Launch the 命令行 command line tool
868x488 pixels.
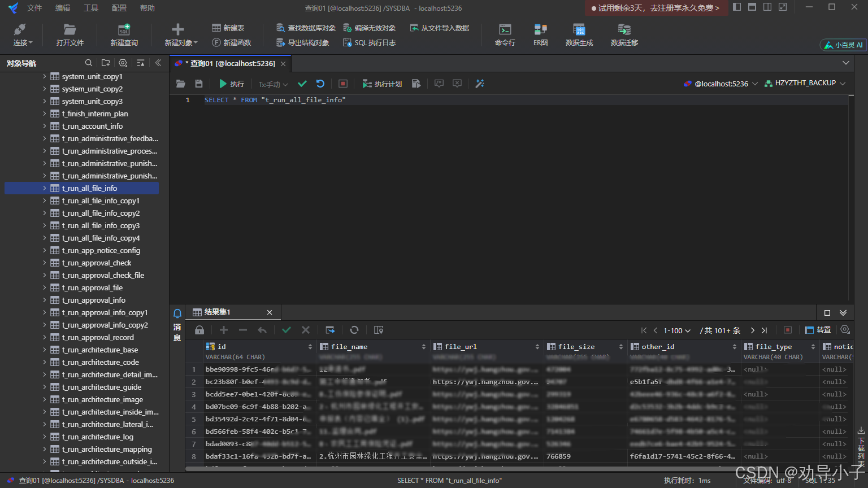pos(505,35)
